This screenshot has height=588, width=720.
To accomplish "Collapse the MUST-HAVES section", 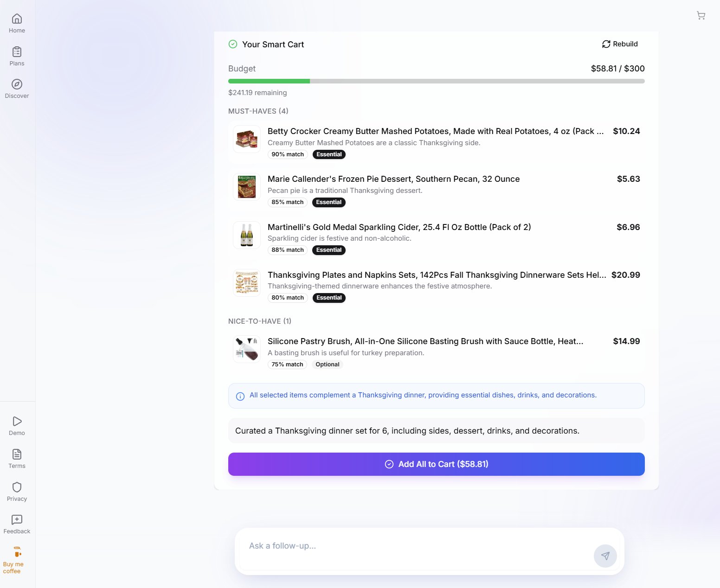I will coord(258,111).
